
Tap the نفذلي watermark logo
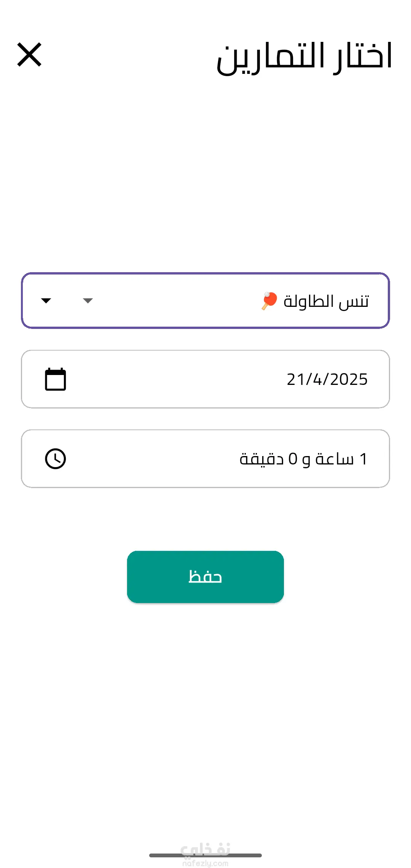pos(205,848)
